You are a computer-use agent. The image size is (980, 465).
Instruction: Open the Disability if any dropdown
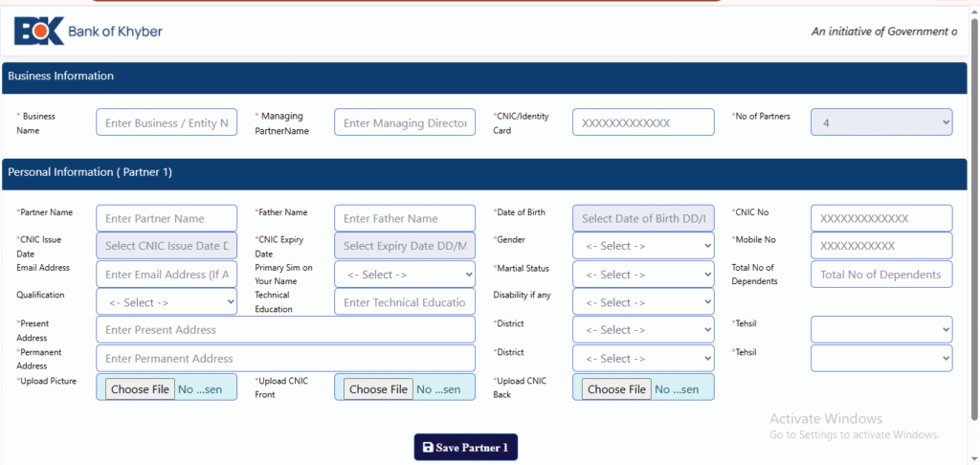tap(643, 302)
